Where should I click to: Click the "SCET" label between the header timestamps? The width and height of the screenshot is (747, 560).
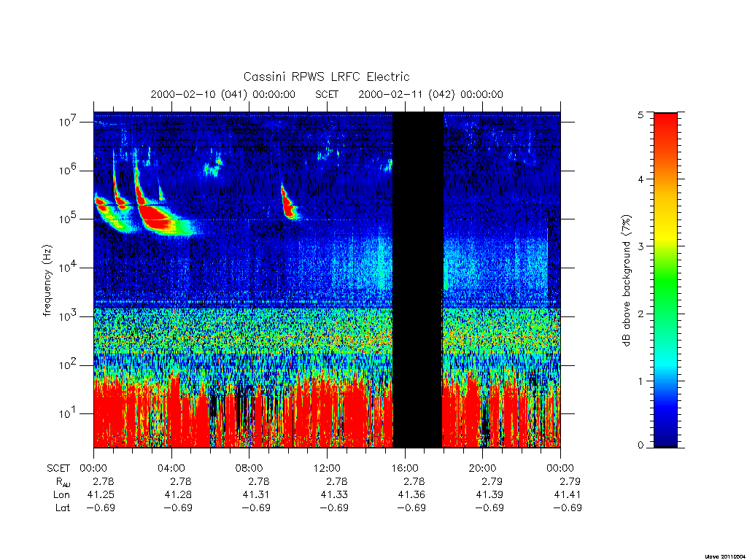327,94
